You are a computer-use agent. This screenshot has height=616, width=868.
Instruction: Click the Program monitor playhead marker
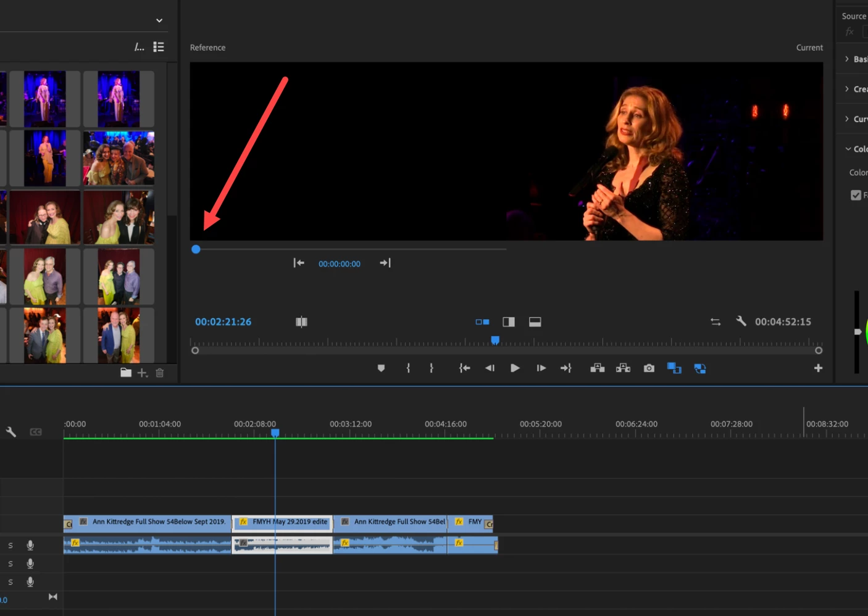pyautogui.click(x=495, y=340)
